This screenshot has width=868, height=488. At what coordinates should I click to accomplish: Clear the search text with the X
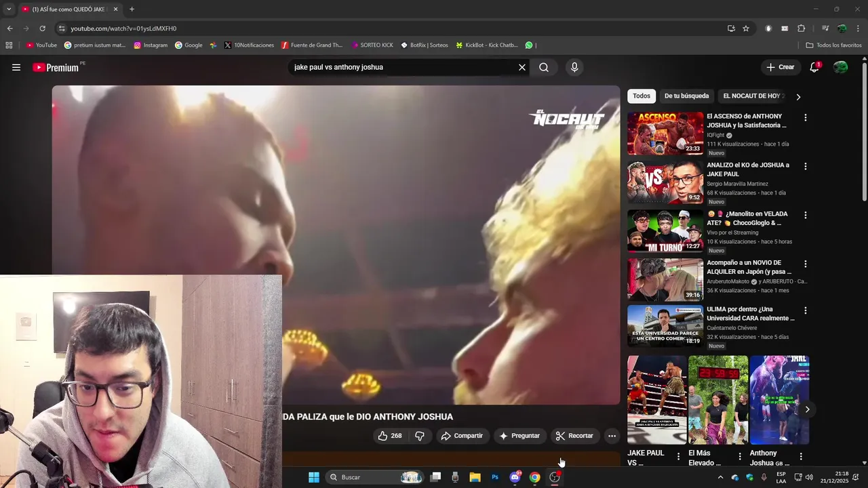pos(522,67)
